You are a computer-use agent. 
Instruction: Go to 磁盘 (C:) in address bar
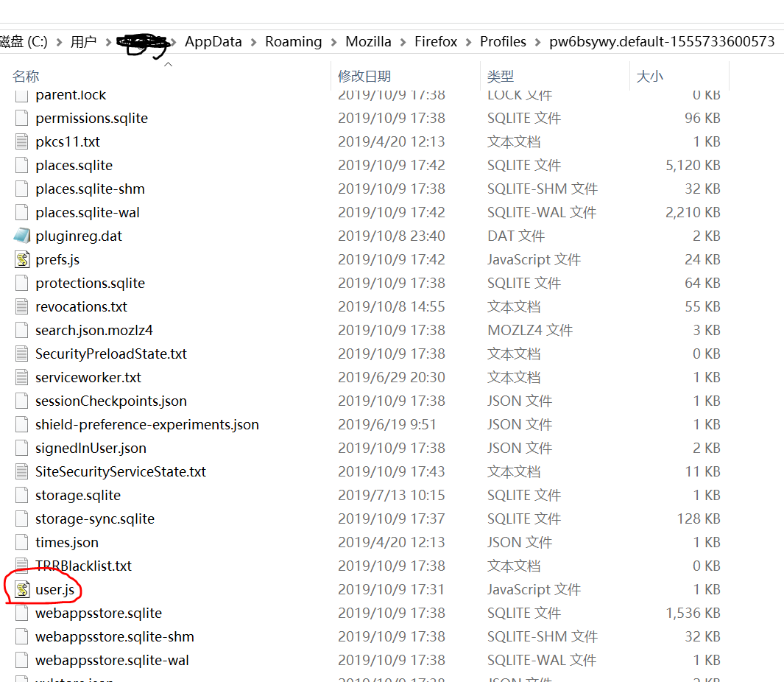pyautogui.click(x=24, y=41)
